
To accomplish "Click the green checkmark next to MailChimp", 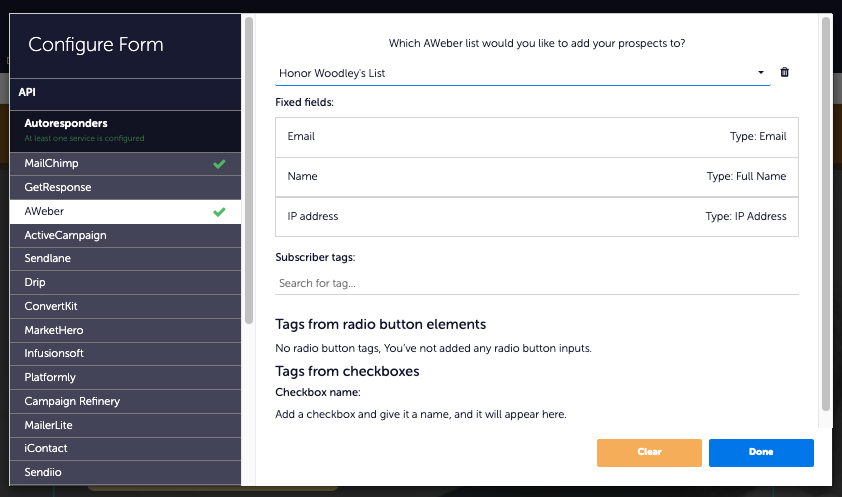I will pos(220,163).
